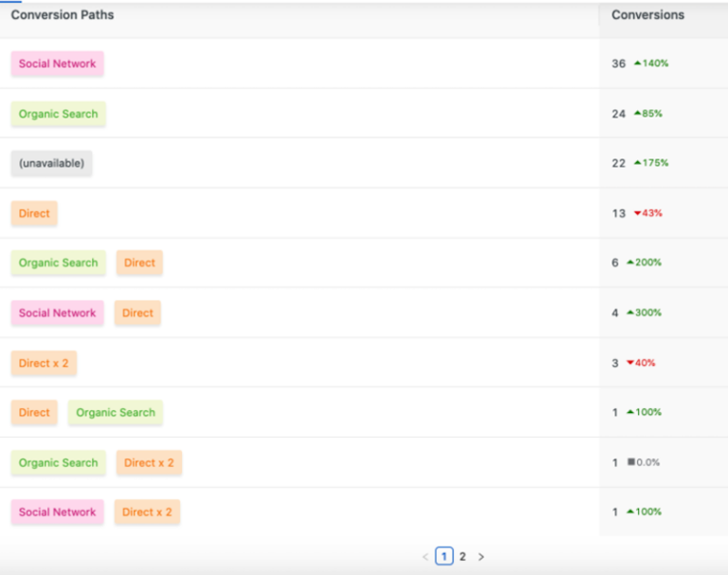Image resolution: width=728 pixels, height=575 pixels.
Task: Click the previous page arrow in pagination
Action: tap(426, 557)
